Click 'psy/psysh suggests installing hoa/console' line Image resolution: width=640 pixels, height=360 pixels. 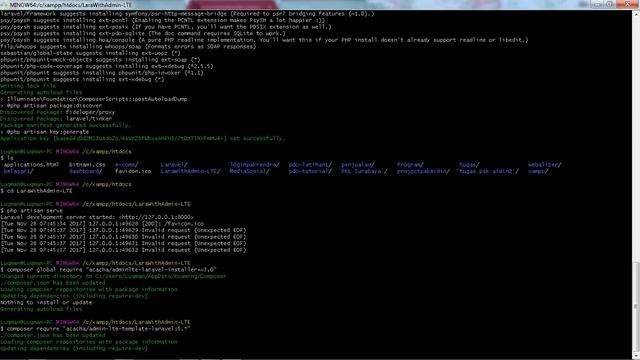264,40
